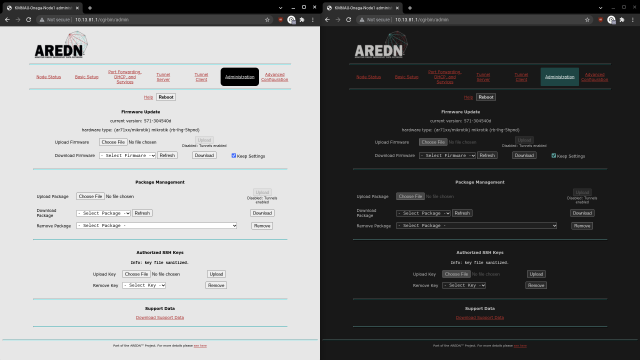Open Download Package dropdown in left window
Viewport: 640px width, 360px height.
tap(103, 213)
